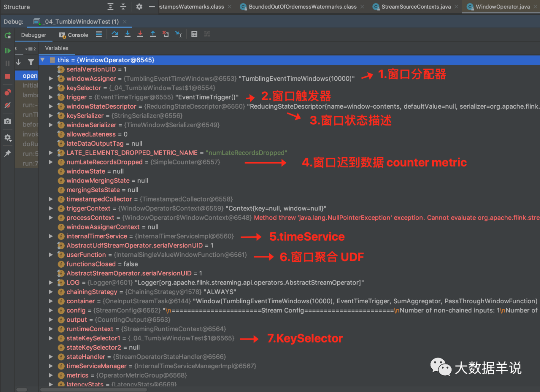This screenshot has width=540, height=392.
Task: Select the Force Step Into red arrow icon
Action: pos(140,35)
